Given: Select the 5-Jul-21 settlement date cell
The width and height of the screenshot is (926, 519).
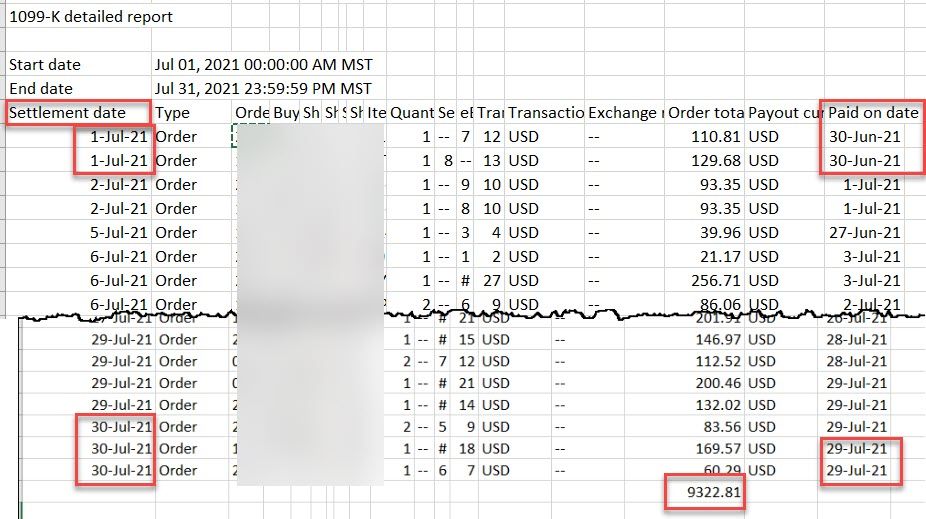Looking at the screenshot, I should coord(118,233).
